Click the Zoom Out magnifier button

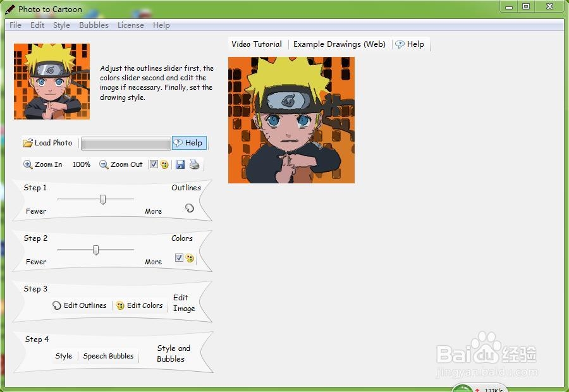point(121,164)
